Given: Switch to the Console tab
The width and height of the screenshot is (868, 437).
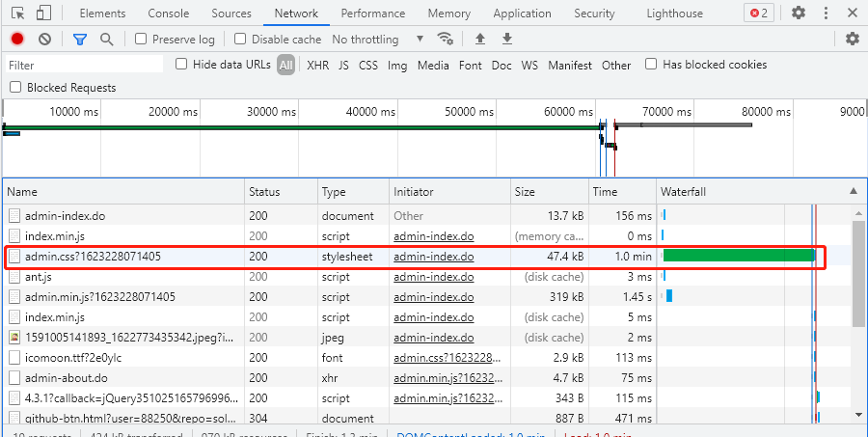Looking at the screenshot, I should [168, 14].
